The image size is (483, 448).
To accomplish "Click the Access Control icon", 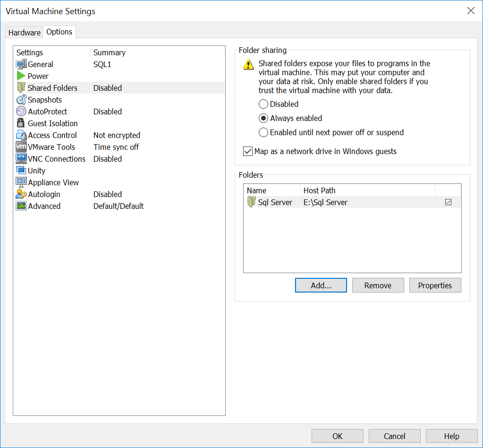I will tap(21, 135).
